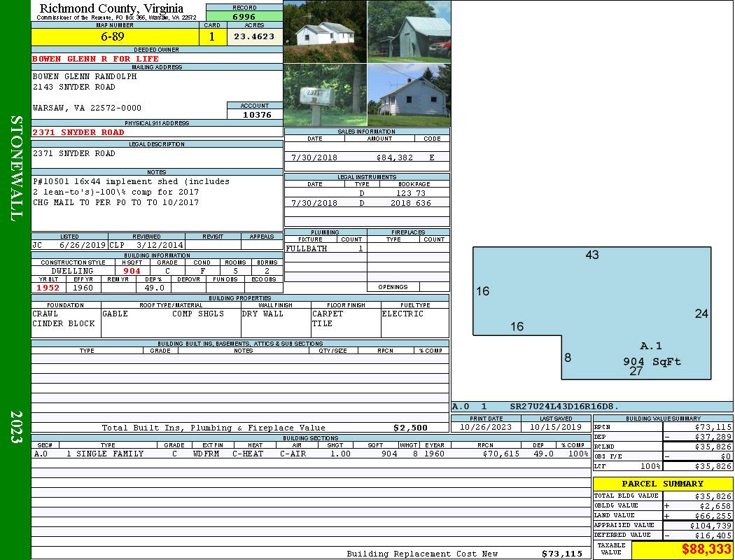The height and width of the screenshot is (560, 735).
Task: Click the FULLBATH plumbing fixture entry
Action: [x=307, y=248]
